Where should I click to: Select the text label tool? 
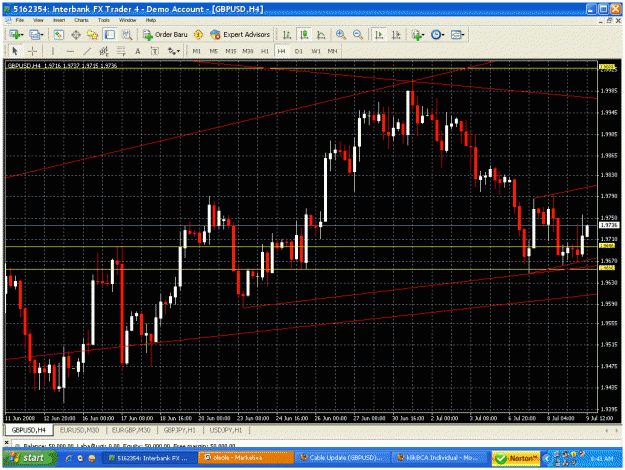[155, 51]
